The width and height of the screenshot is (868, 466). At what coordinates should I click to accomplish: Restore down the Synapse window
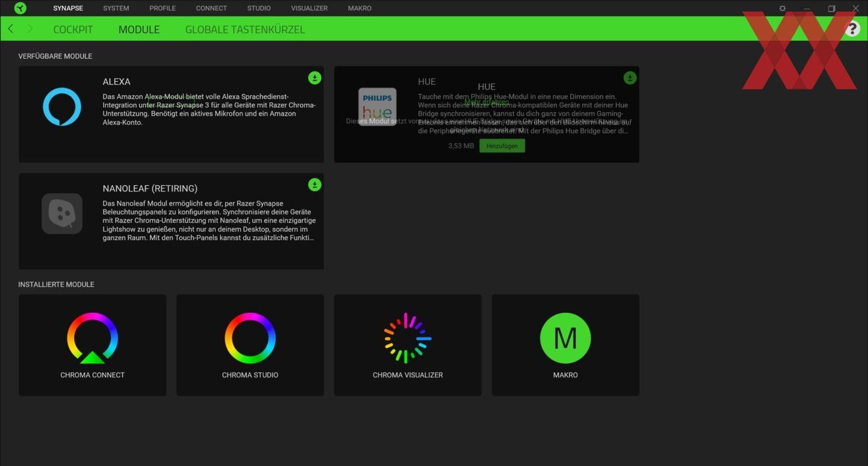click(832, 8)
